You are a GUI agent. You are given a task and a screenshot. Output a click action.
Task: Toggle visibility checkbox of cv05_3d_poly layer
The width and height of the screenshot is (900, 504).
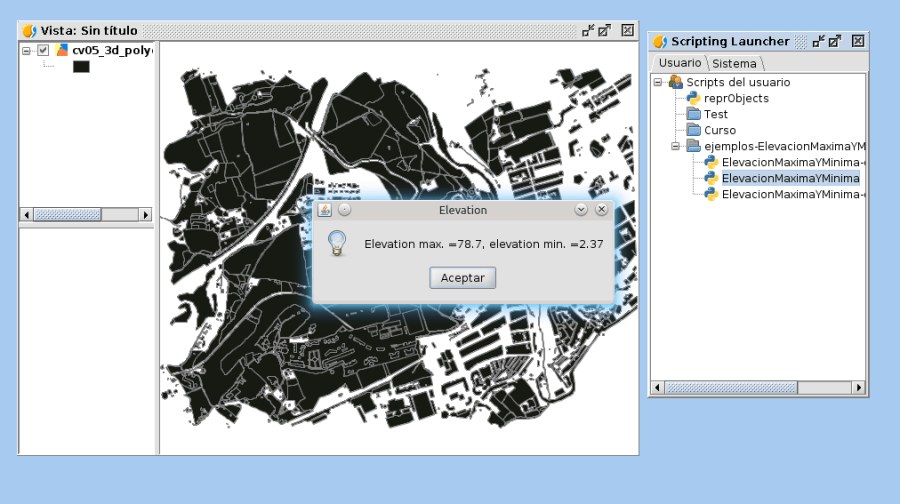(43, 50)
